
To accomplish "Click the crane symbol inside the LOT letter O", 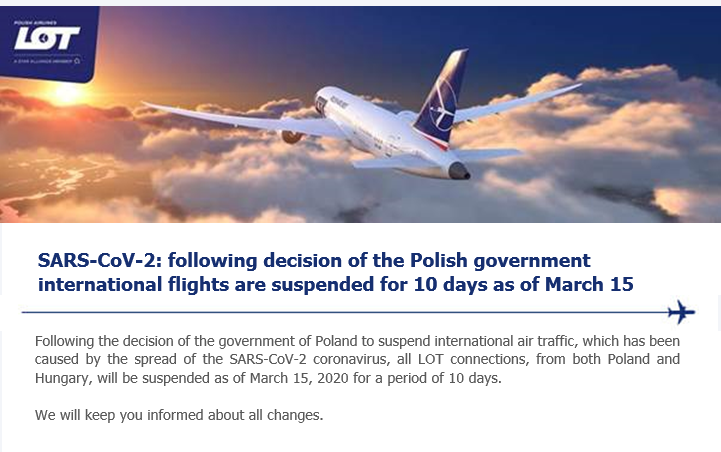I will click(x=42, y=40).
